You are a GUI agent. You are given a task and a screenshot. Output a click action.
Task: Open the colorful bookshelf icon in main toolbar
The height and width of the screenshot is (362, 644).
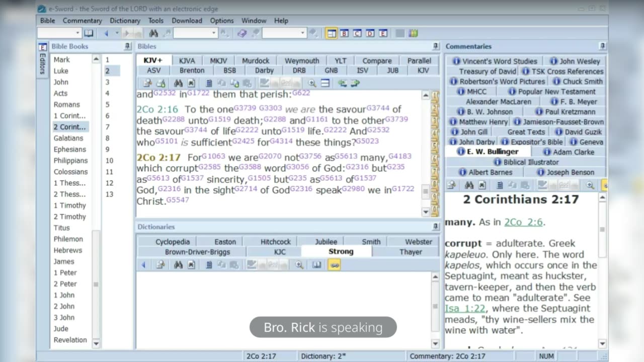pyautogui.click(x=413, y=33)
